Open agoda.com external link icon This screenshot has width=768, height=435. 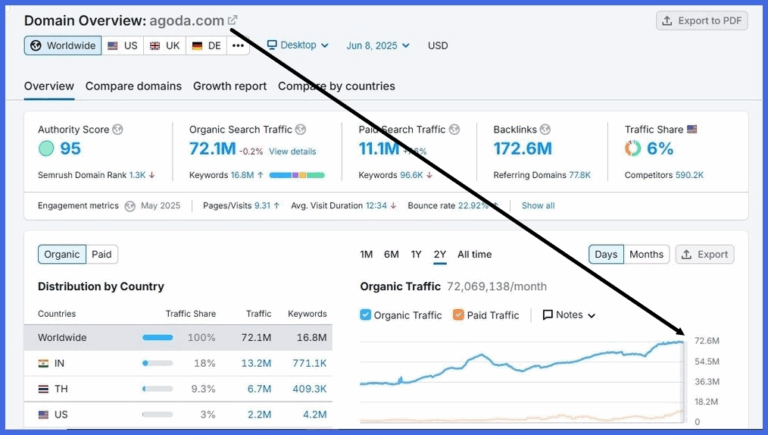tap(233, 20)
